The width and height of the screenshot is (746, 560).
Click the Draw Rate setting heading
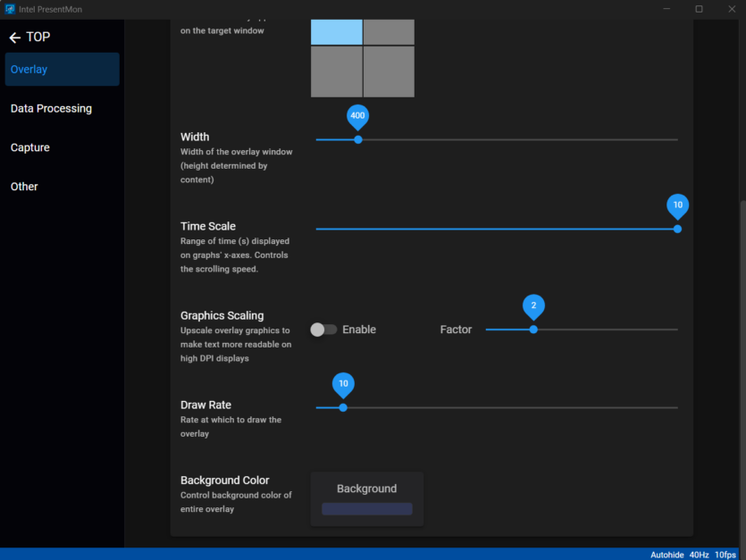click(x=206, y=405)
